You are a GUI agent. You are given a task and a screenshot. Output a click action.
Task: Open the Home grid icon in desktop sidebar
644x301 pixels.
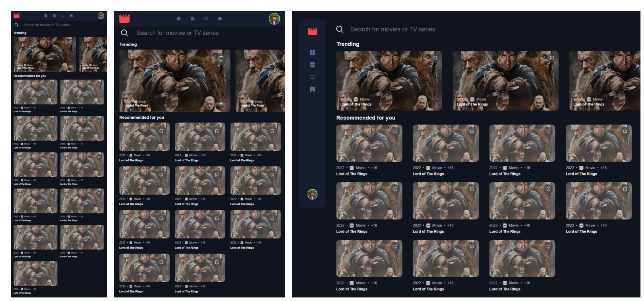click(x=312, y=52)
